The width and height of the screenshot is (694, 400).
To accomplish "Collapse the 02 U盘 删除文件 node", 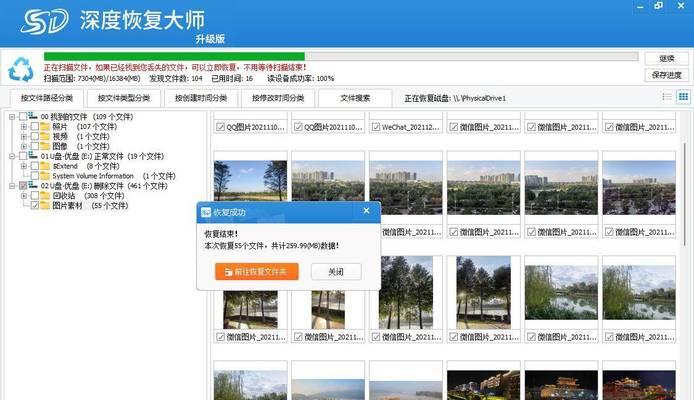I will pyautogui.click(x=12, y=186).
